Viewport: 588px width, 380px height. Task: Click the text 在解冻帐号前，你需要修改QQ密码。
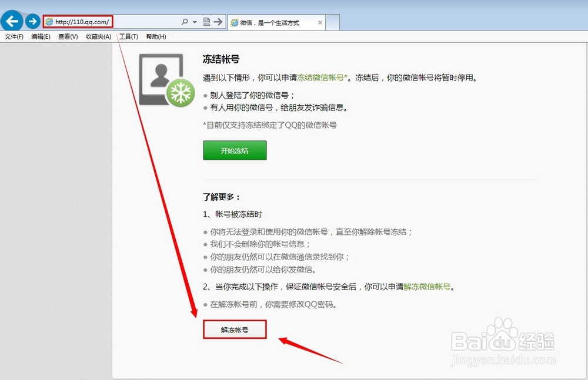click(274, 304)
